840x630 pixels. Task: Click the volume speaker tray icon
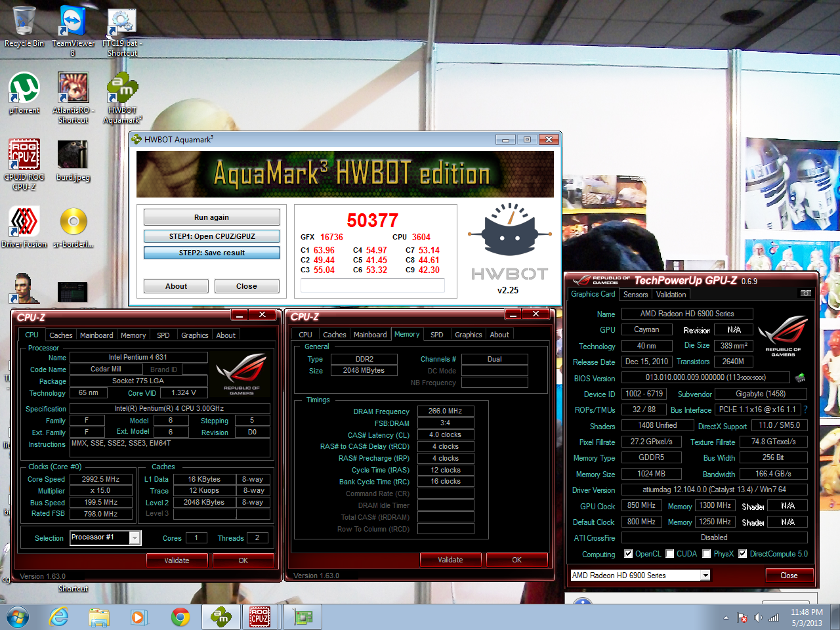point(758,618)
